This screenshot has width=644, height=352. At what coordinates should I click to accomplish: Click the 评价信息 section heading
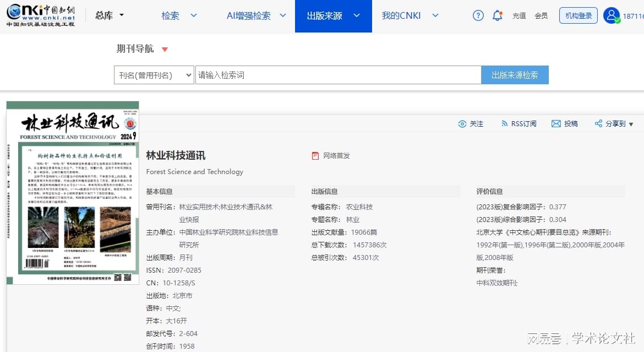click(x=489, y=191)
